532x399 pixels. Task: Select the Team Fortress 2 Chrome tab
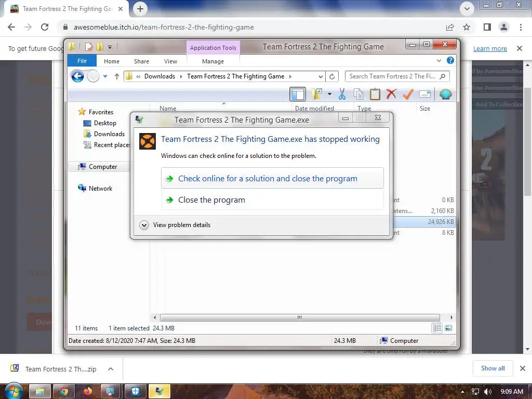point(66,9)
